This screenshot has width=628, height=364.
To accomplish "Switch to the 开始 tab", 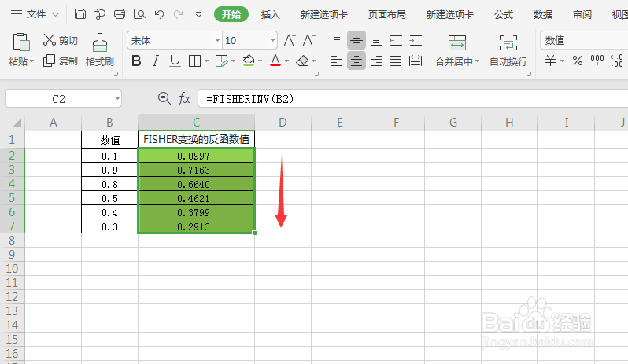I will [x=231, y=14].
